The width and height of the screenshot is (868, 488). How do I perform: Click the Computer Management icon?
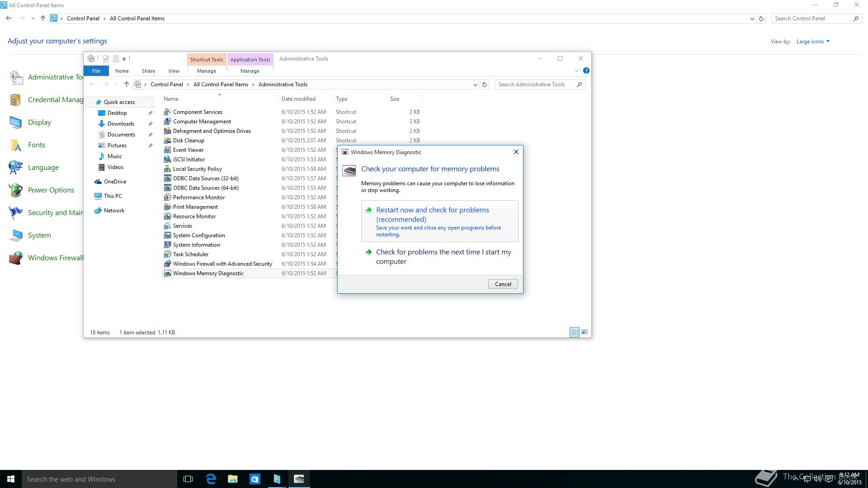coord(167,121)
